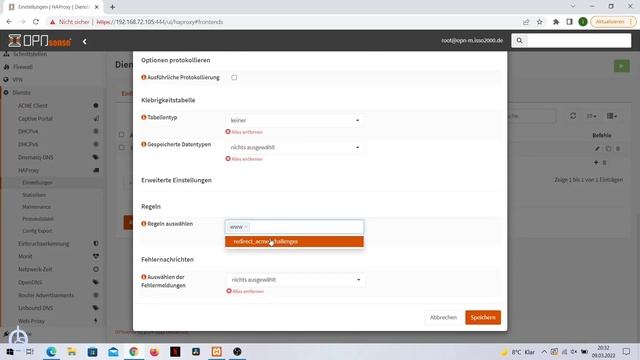This screenshot has height=360, width=640.
Task: Click the search magnifier icon
Action: point(519,41)
